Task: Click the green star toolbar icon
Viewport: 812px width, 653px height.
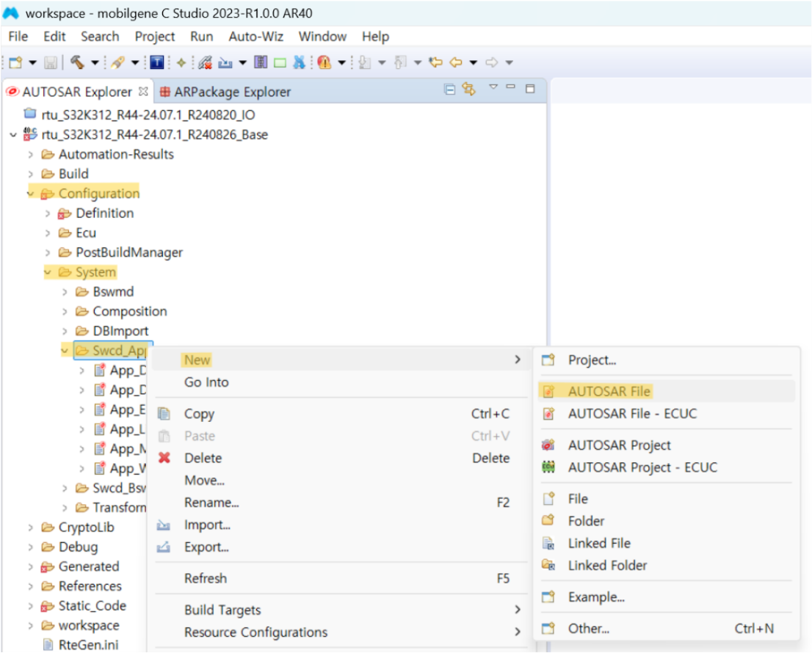Action: tap(181, 62)
